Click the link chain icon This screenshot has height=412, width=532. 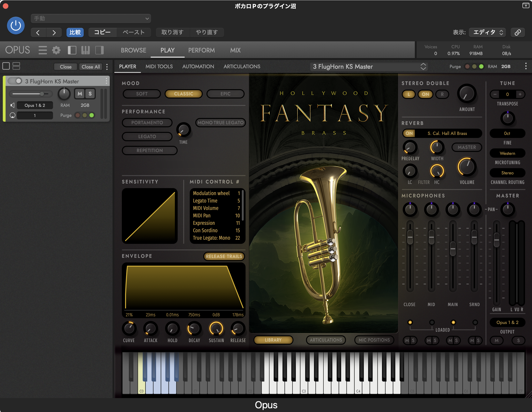(x=518, y=32)
